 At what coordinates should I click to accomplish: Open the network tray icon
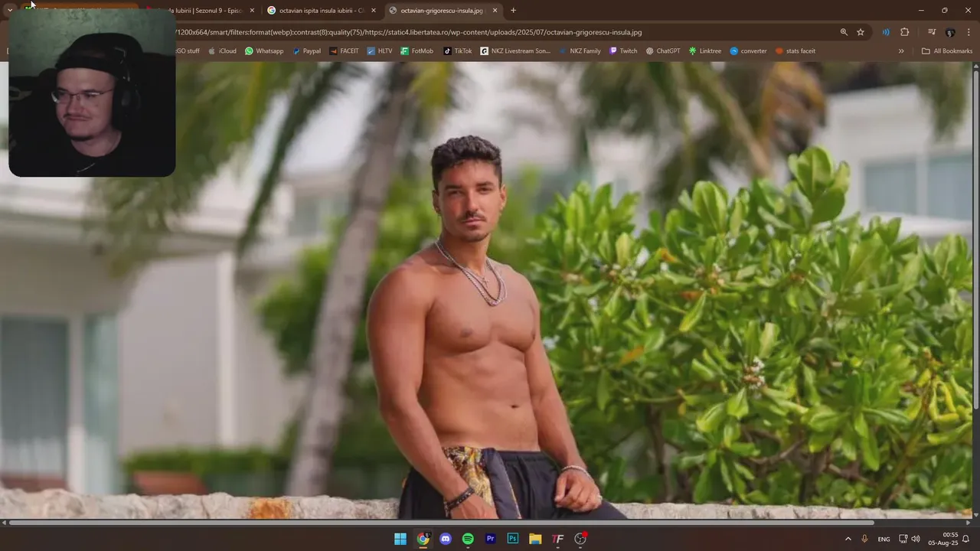pyautogui.click(x=903, y=539)
